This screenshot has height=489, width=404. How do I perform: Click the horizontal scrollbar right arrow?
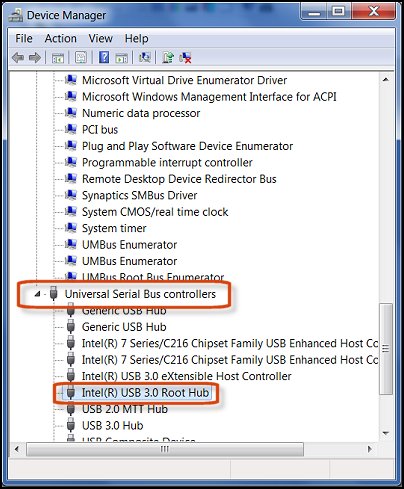click(x=370, y=449)
